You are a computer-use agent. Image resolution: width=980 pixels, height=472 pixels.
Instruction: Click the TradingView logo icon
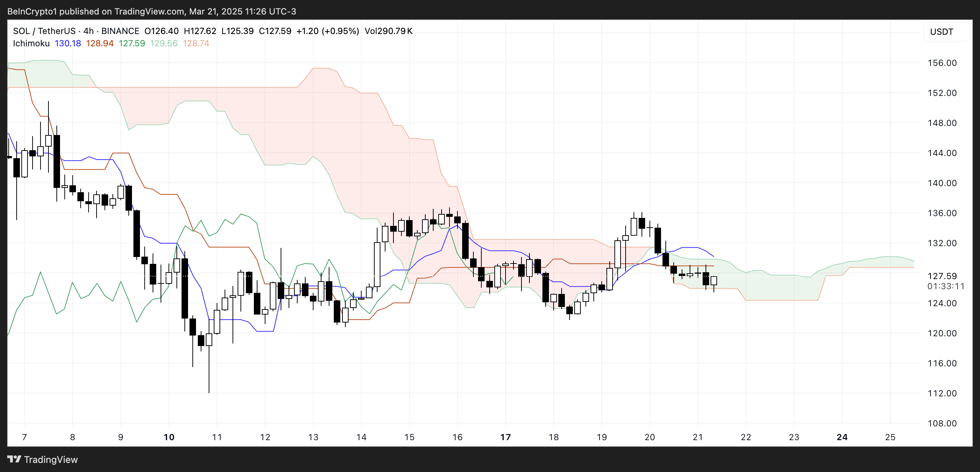coord(14,459)
